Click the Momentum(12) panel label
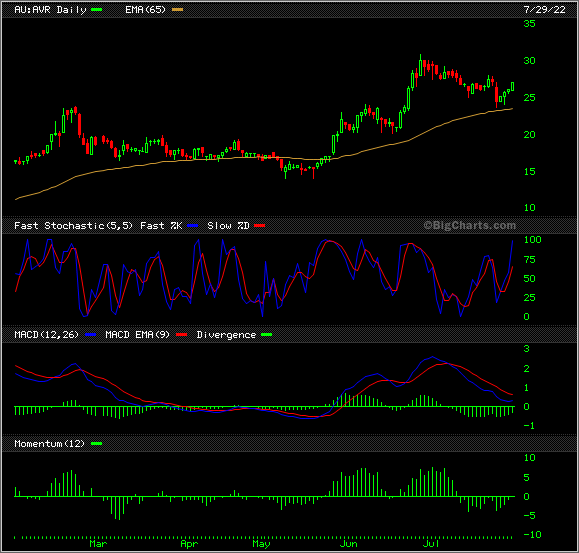579x553 pixels. click(49, 443)
